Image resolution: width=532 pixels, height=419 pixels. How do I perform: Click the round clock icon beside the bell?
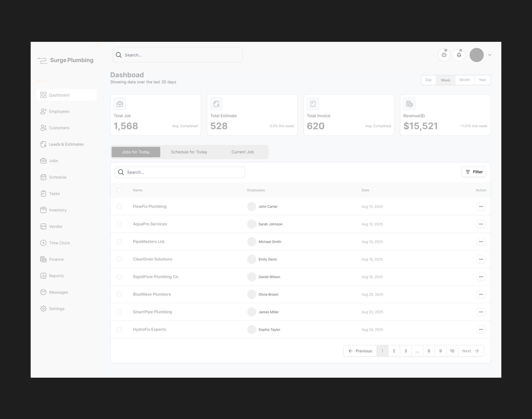(444, 55)
